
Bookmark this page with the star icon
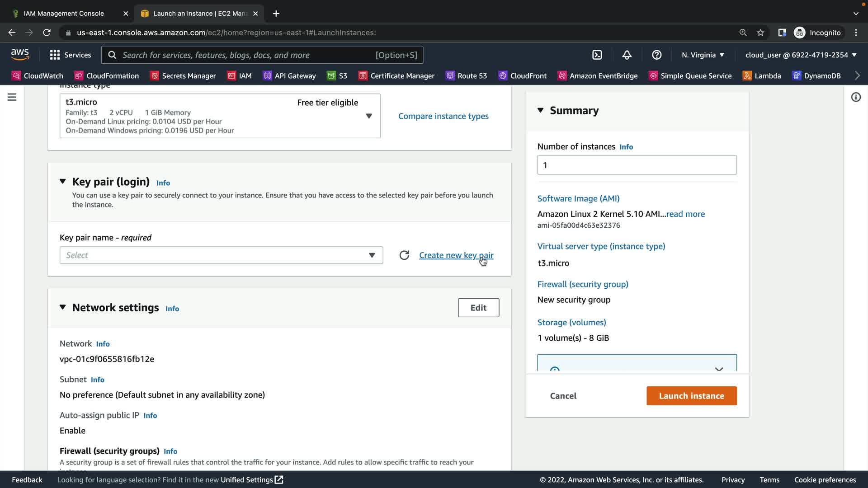pos(760,33)
